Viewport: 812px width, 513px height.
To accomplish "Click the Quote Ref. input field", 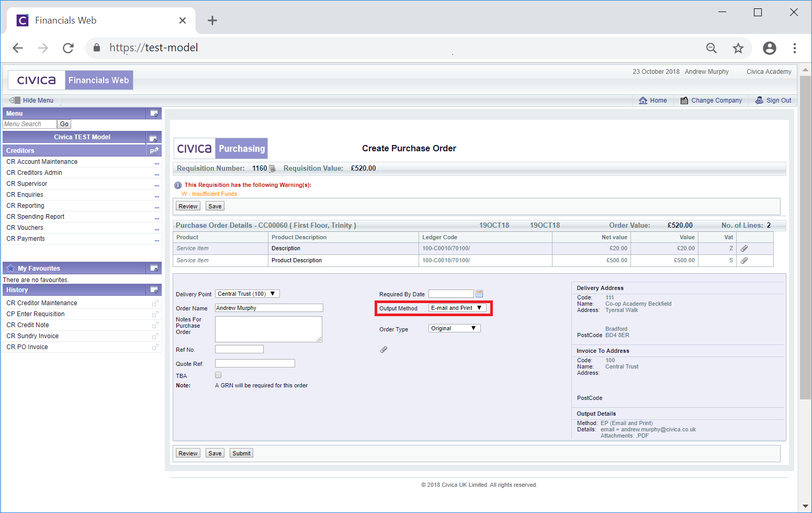I will click(255, 363).
